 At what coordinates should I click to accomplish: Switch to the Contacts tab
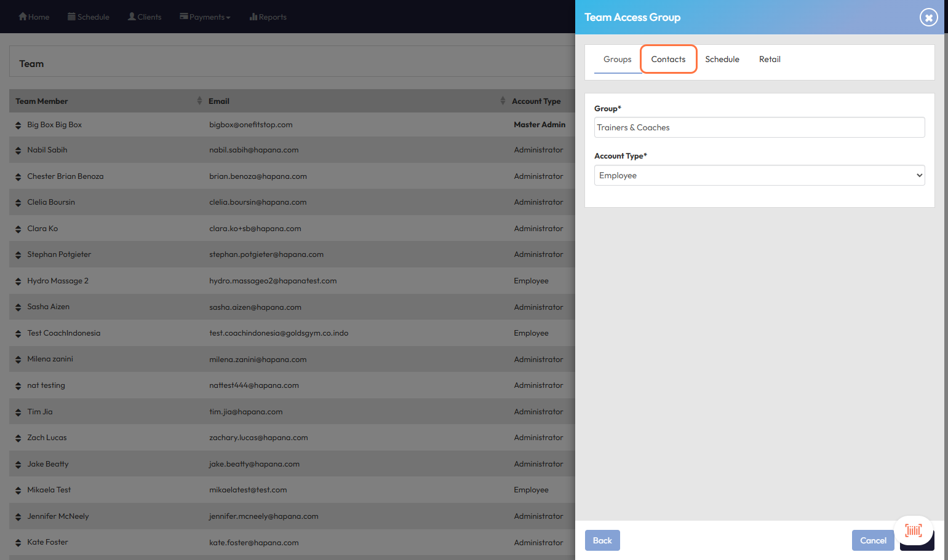tap(668, 59)
